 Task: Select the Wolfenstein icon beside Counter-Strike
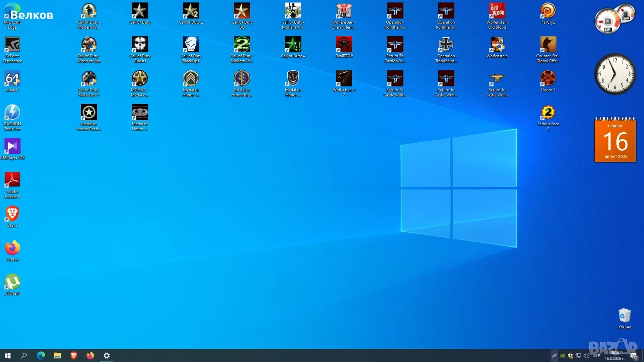point(497,47)
